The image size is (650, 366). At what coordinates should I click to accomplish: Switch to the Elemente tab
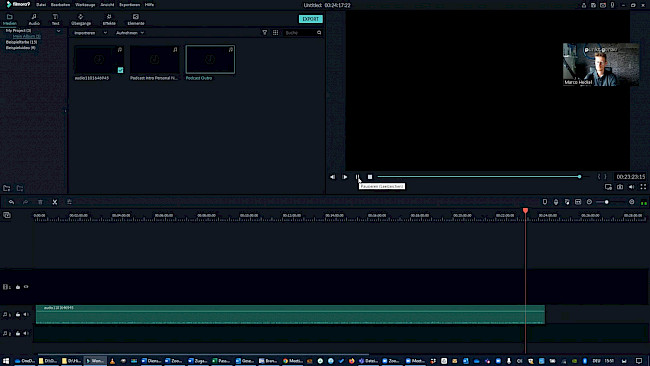tap(136, 19)
